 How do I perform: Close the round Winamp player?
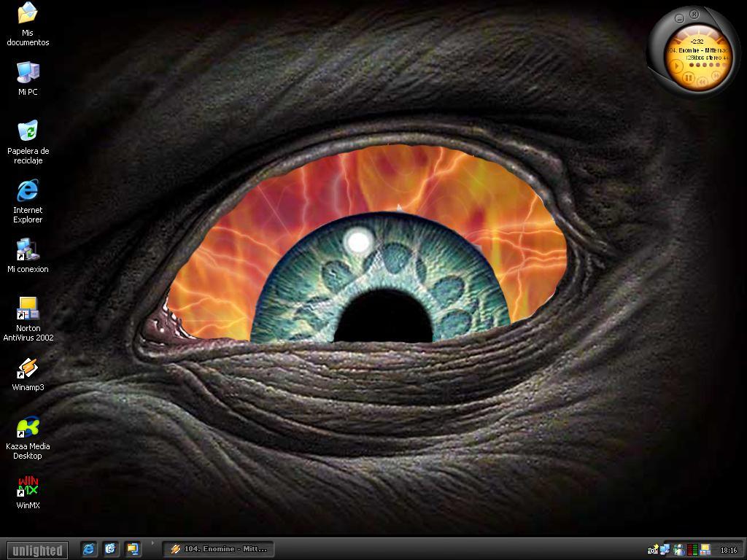point(694,15)
